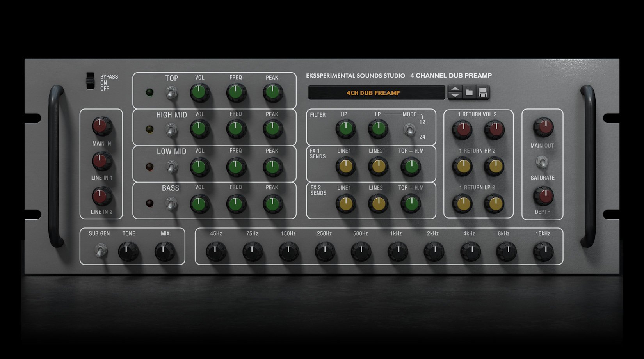644x359 pixels.
Task: Open a preset using the folder icon
Action: 469,92
